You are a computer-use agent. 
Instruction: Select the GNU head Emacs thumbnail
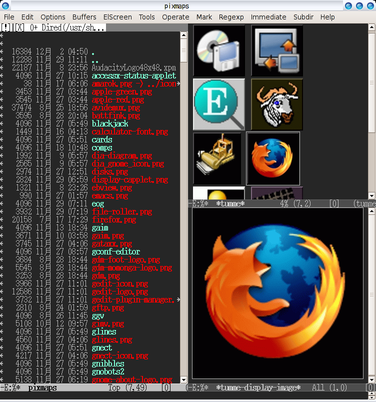tap(277, 104)
